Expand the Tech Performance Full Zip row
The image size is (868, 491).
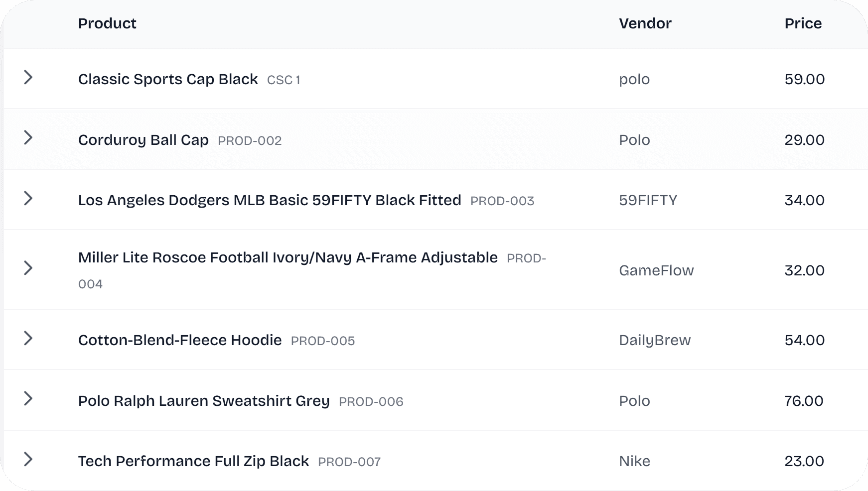(x=28, y=460)
